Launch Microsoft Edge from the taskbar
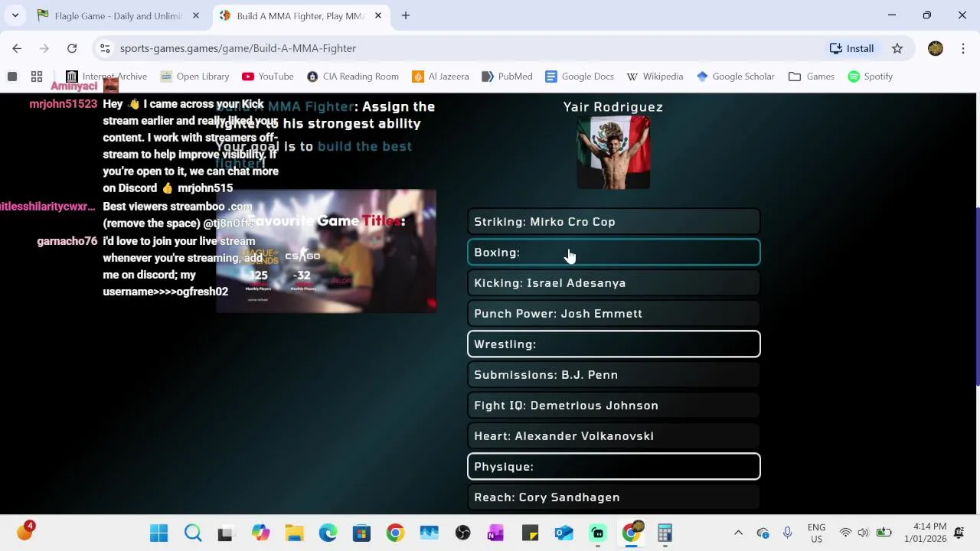Screen dimensions: 980x551 click(328, 533)
